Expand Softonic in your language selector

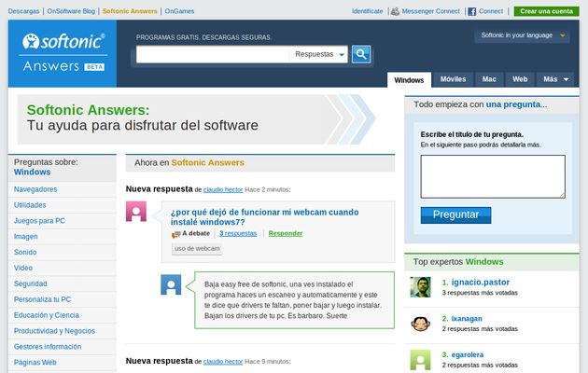(522, 35)
